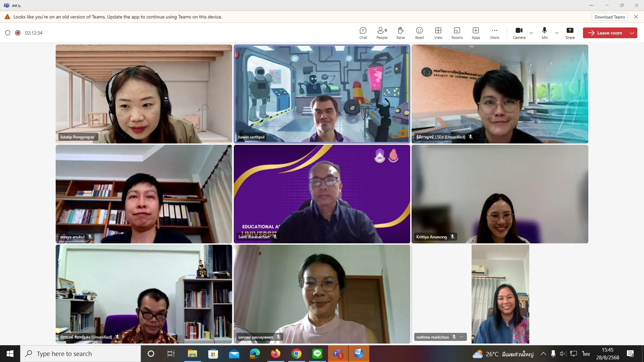The height and width of the screenshot is (362, 644).
Task: Raise your hand in meeting
Action: coord(400,33)
